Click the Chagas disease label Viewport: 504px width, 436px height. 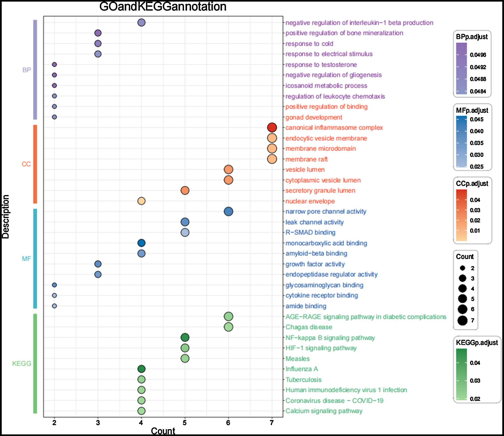(x=309, y=327)
